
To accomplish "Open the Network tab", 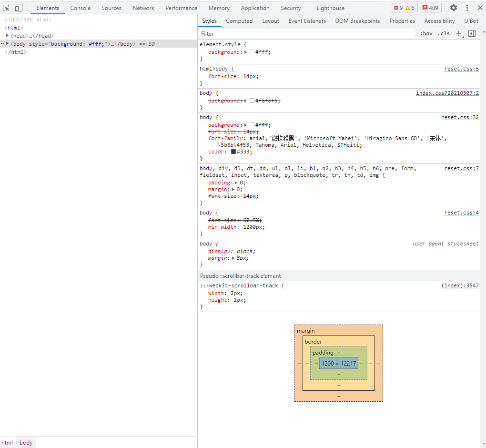I will click(143, 8).
